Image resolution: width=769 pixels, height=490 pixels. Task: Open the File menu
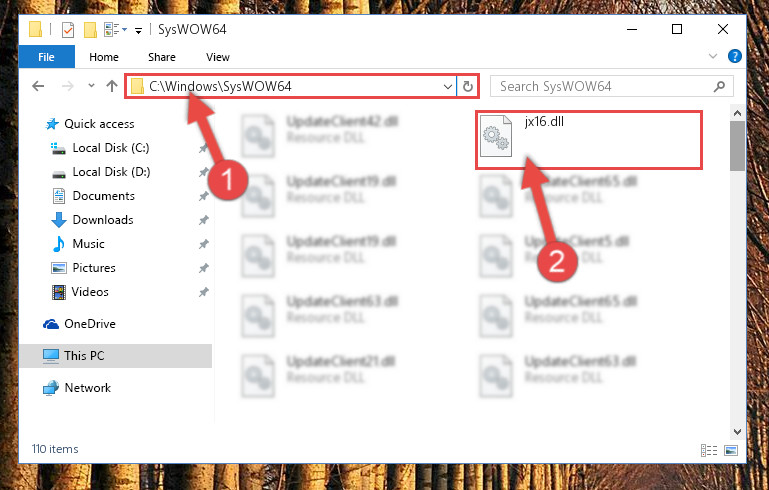(47, 57)
